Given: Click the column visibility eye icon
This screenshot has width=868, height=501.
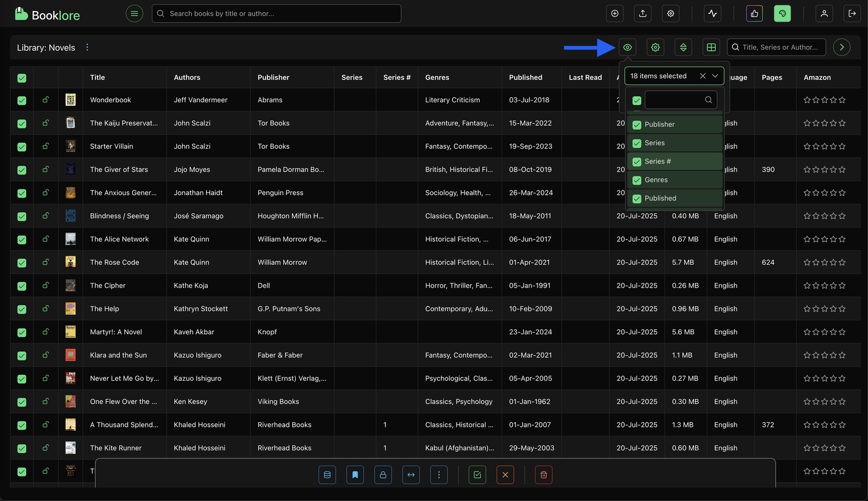Looking at the screenshot, I should pyautogui.click(x=627, y=47).
